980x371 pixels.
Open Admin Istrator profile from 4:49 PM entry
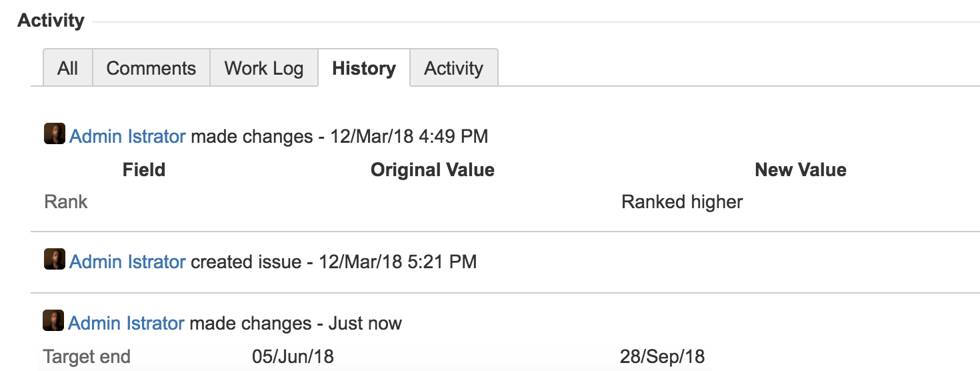[127, 137]
